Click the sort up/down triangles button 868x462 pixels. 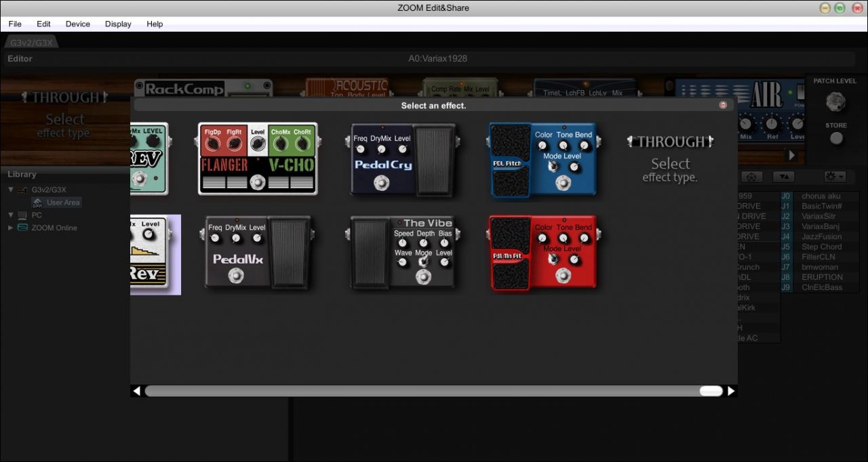[784, 177]
